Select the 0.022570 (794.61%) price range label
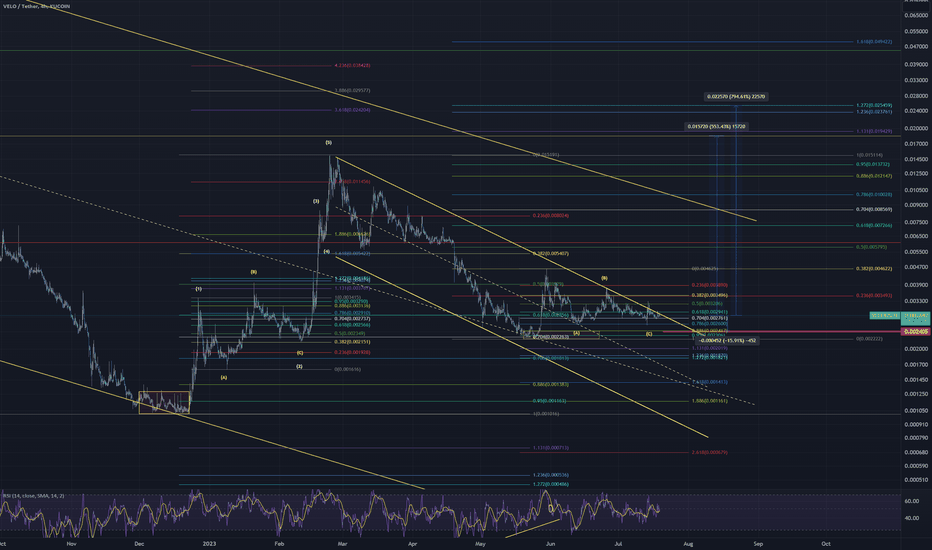932x550 pixels. [736, 96]
